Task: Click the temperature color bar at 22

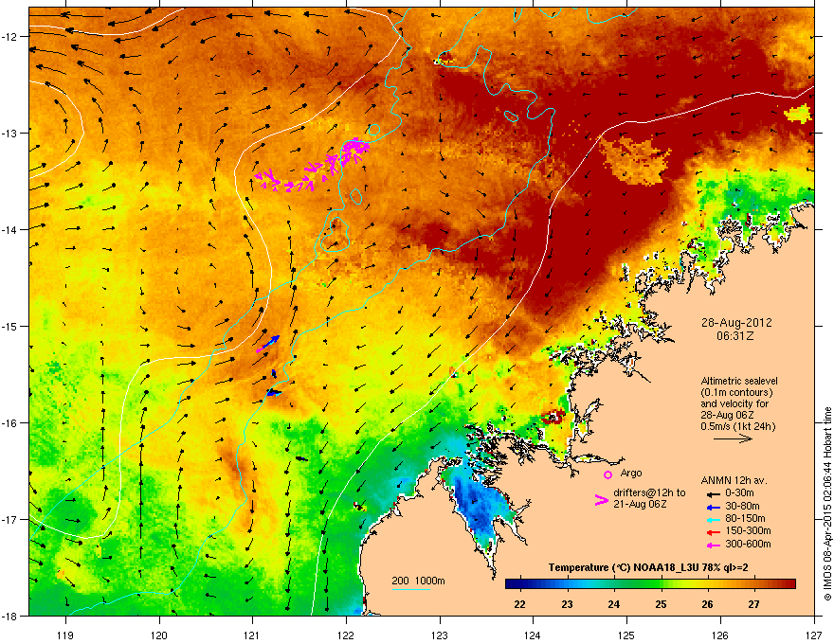Action: (519, 584)
